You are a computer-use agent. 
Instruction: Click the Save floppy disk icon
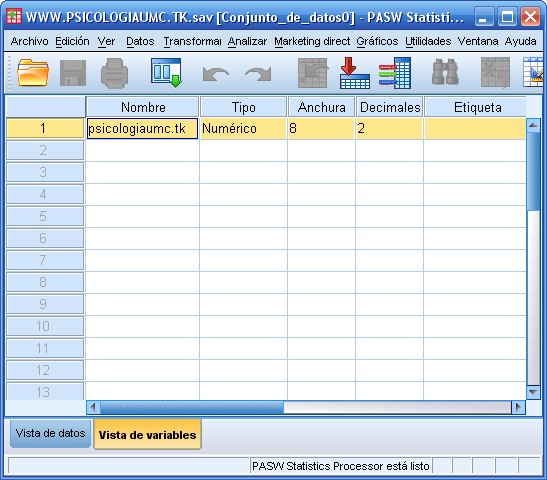point(73,73)
